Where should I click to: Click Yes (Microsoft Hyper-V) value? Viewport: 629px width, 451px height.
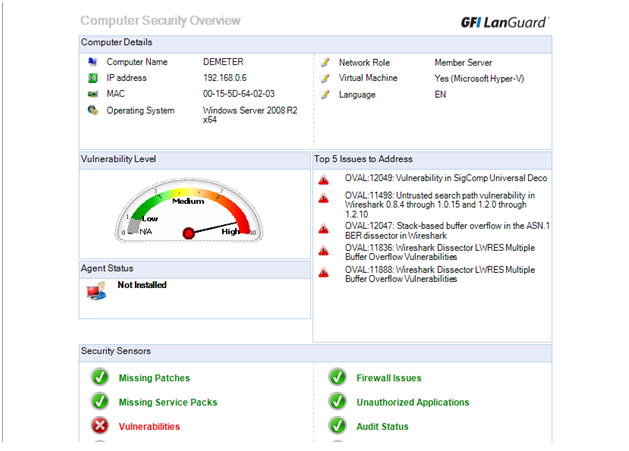point(479,79)
